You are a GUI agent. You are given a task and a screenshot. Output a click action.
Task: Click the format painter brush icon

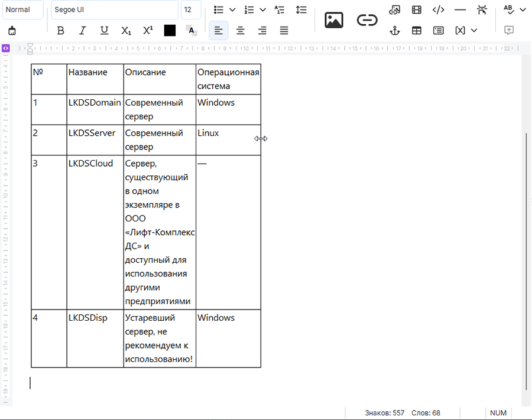point(12,31)
